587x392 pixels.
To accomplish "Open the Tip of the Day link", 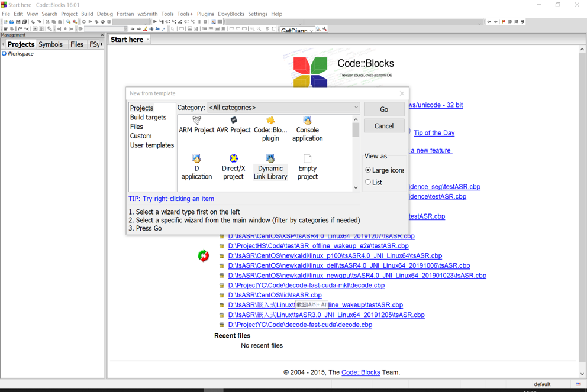I will (434, 133).
